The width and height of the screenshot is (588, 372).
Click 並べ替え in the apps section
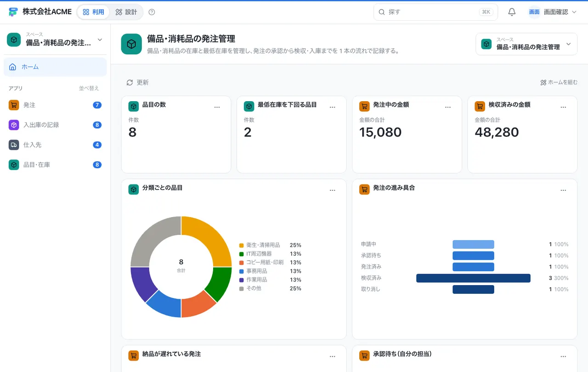(89, 88)
